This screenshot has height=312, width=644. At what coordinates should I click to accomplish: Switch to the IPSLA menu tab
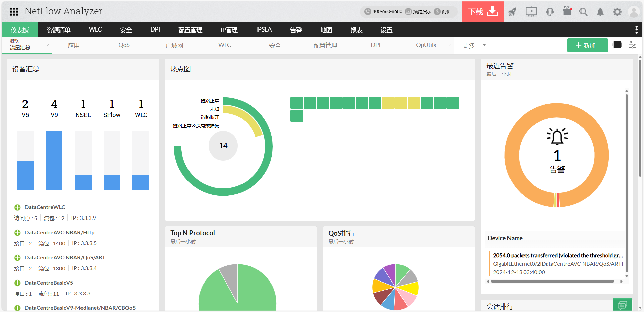click(264, 29)
